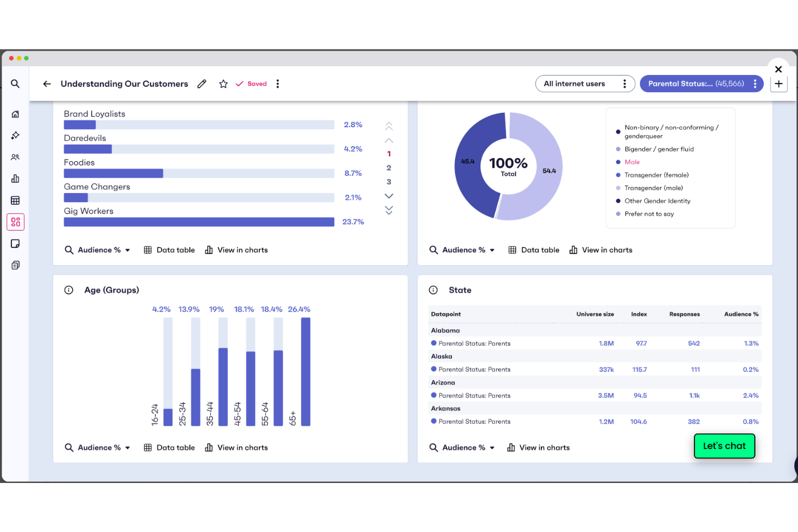View State table in charts
This screenshot has width=798, height=532.
[x=538, y=447]
